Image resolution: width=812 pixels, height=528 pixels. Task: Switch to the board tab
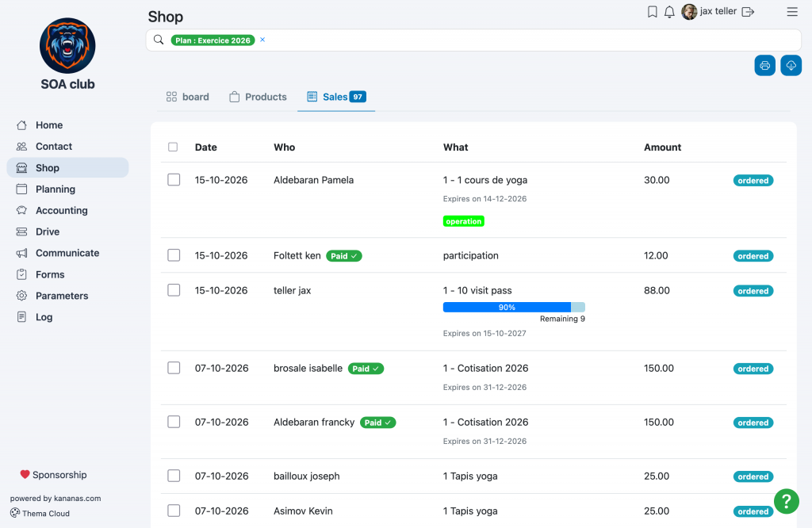pyautogui.click(x=187, y=97)
